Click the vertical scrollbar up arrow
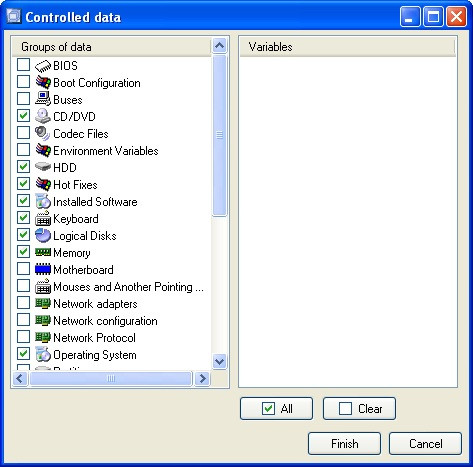 pyautogui.click(x=219, y=46)
